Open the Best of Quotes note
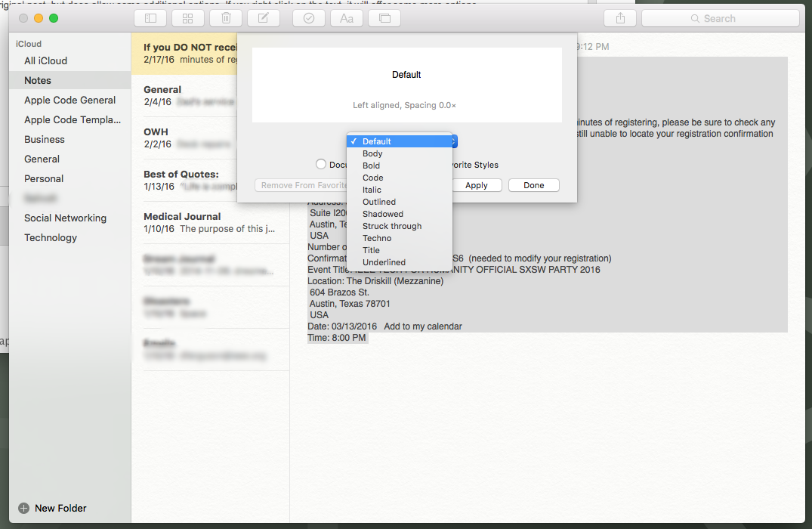Image resolution: width=812 pixels, height=529 pixels. coord(184,181)
